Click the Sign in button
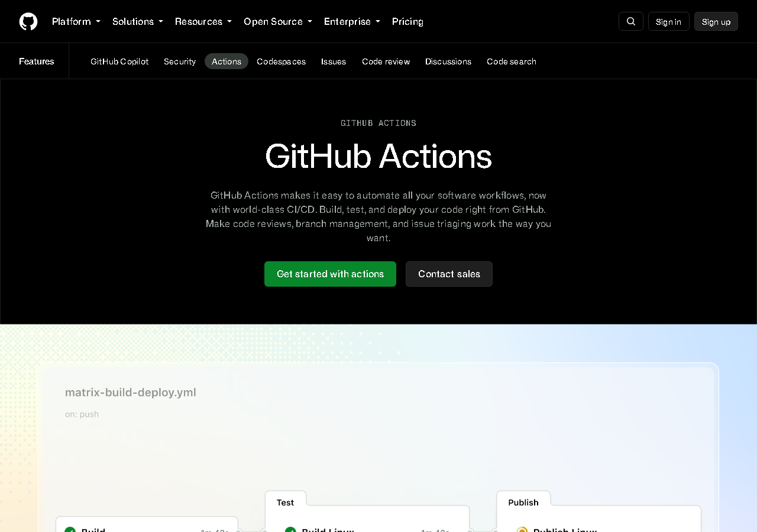 point(669,21)
